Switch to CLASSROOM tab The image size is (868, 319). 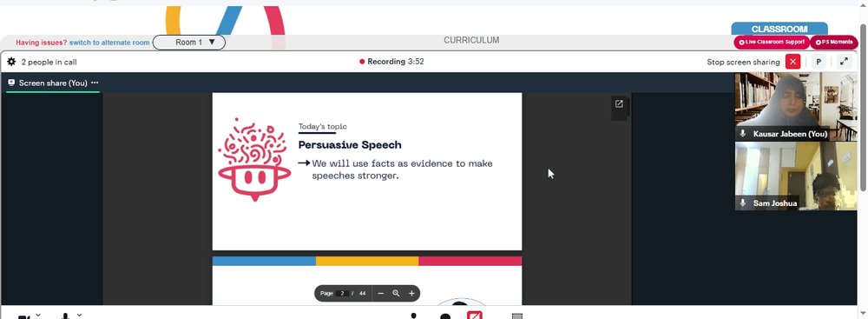(x=779, y=29)
